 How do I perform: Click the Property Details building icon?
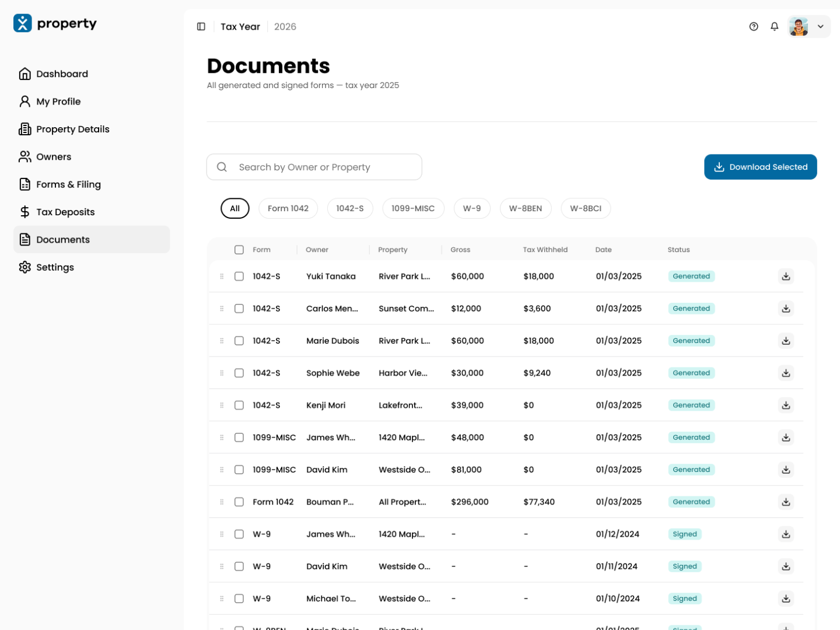pyautogui.click(x=24, y=129)
